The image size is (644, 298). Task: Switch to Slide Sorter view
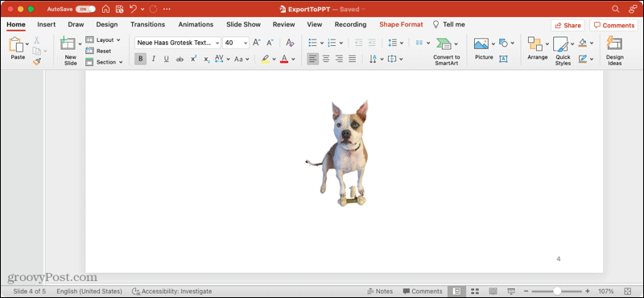coord(475,291)
